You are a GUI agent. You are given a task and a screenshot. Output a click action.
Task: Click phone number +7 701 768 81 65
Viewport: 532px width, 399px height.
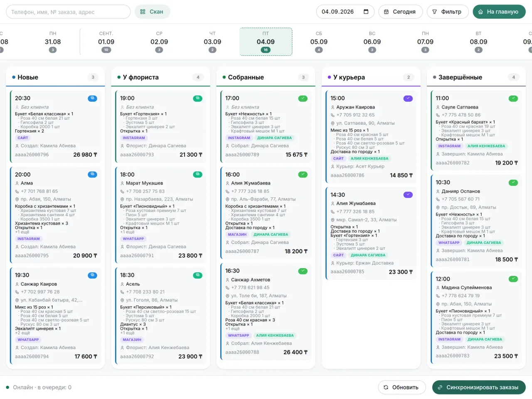[x=39, y=191]
